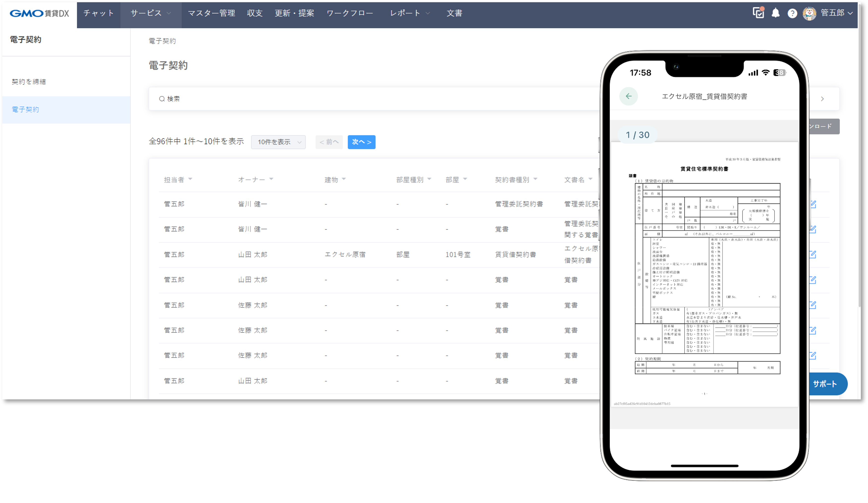Open the チャット menu item

click(x=98, y=13)
